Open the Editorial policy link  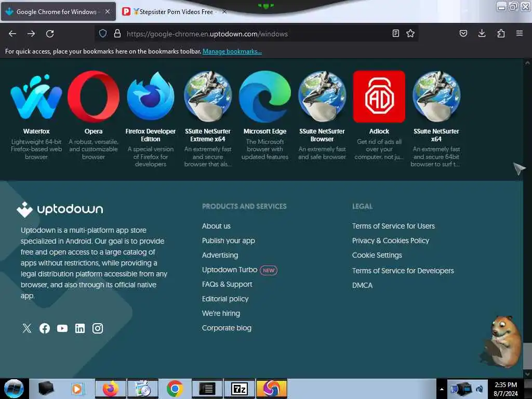tap(225, 299)
